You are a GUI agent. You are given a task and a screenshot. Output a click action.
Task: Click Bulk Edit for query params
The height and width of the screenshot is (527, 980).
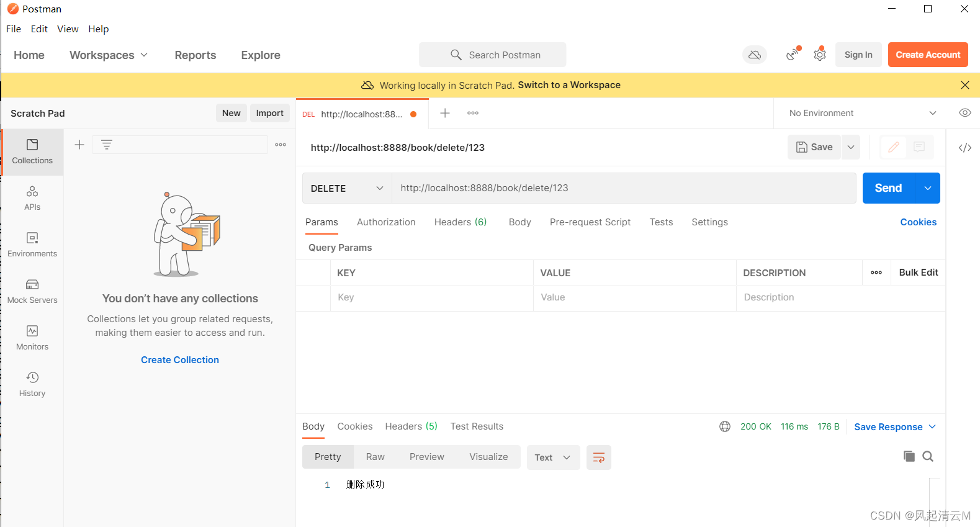click(x=919, y=273)
